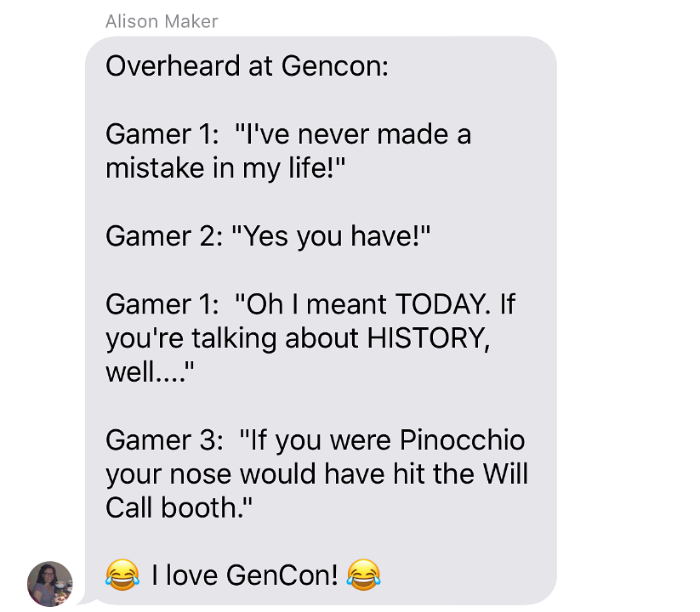Click the word "Pinocchio" in the message
The width and height of the screenshot is (700, 612).
coord(462,439)
